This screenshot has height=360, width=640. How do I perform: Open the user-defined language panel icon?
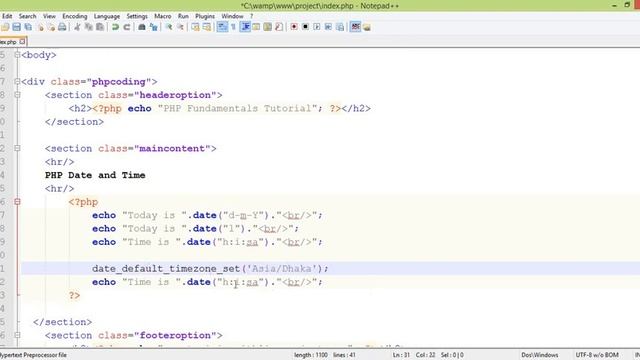click(x=256, y=27)
